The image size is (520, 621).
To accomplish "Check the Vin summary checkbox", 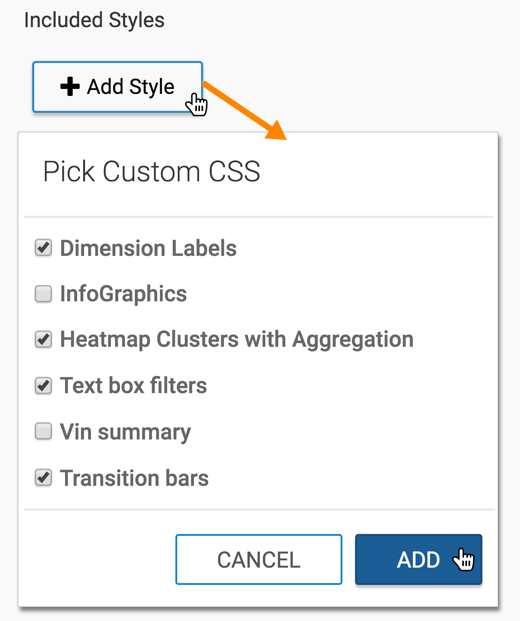I will (43, 431).
